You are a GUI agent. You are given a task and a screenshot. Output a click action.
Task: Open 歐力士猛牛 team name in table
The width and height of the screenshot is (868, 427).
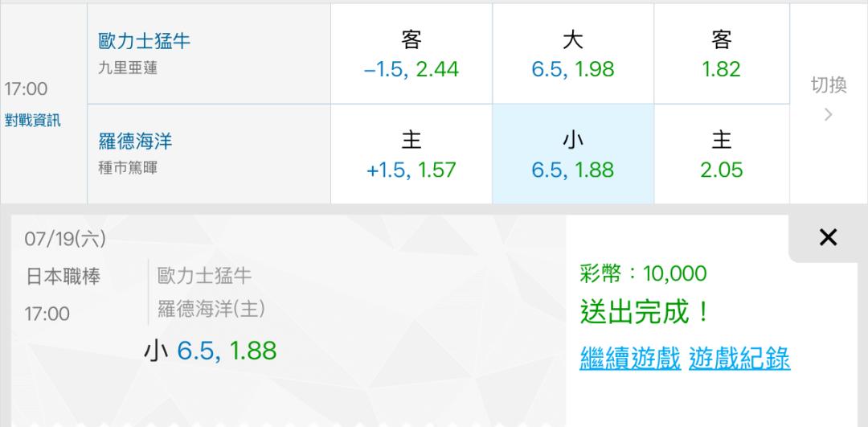click(x=145, y=41)
